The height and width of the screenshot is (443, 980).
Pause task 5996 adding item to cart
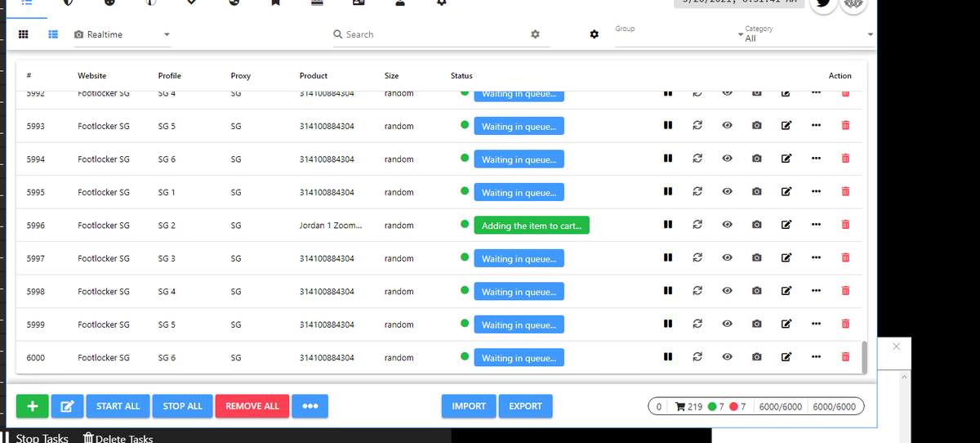pos(667,225)
